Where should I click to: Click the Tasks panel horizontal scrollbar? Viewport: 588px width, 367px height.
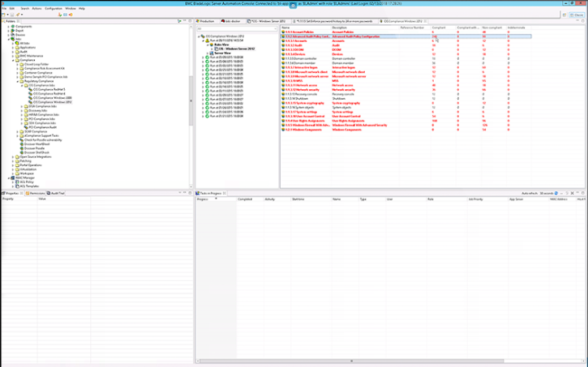[351, 361]
